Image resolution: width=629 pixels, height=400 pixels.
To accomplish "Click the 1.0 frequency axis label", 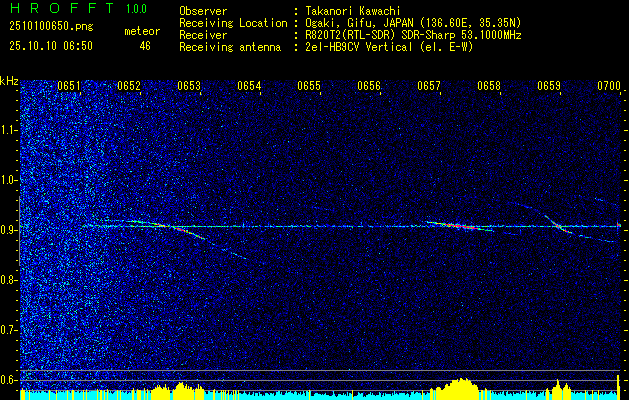I will click(9, 180).
